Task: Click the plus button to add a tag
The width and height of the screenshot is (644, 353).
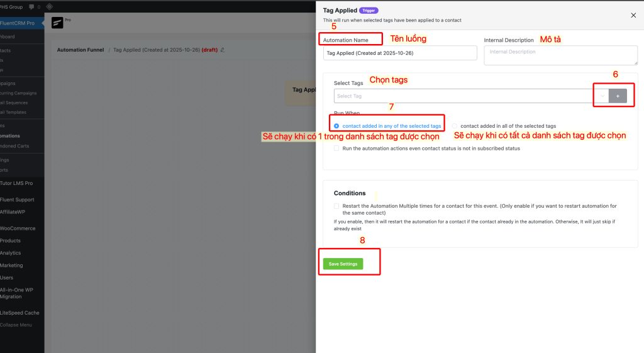Action: tap(618, 96)
